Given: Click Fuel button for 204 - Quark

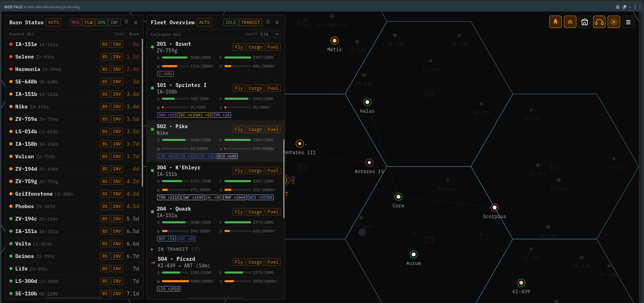Looking at the screenshot, I should pos(273,212).
